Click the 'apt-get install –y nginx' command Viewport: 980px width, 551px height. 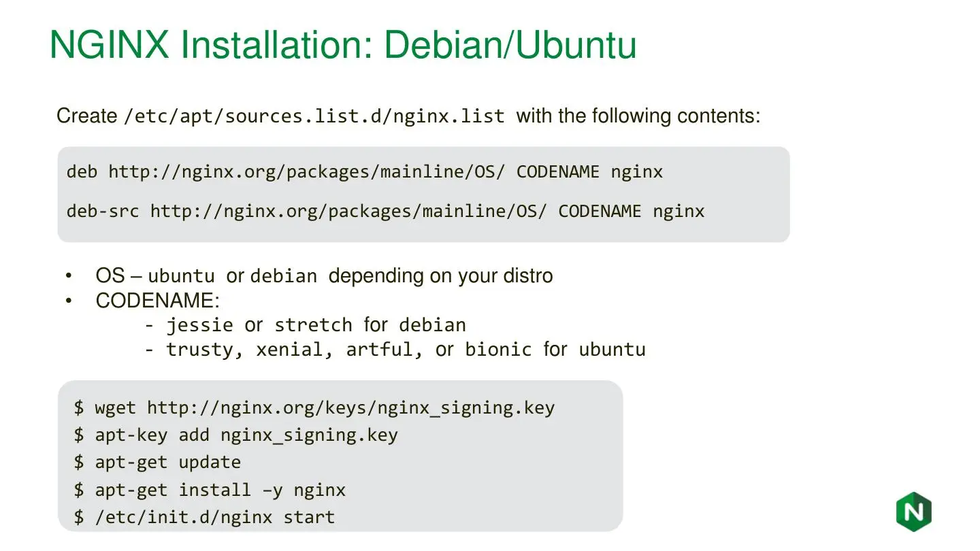tap(210, 490)
